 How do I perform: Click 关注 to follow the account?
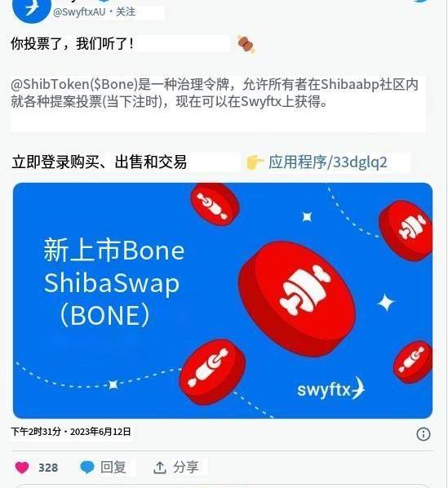pos(126,12)
